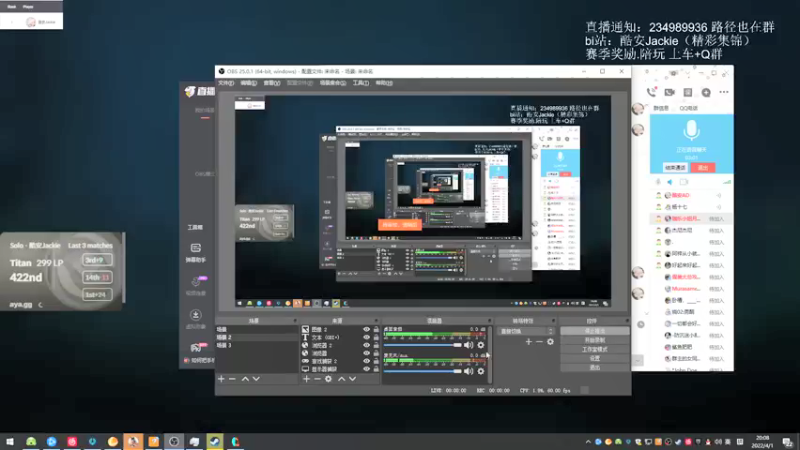Toggle the lock on the display capture source
The image size is (800, 450).
click(376, 369)
